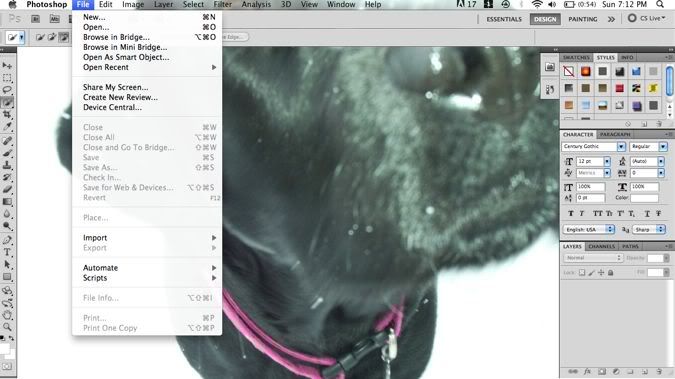Open the Edit menu in menu bar

pyautogui.click(x=105, y=4)
